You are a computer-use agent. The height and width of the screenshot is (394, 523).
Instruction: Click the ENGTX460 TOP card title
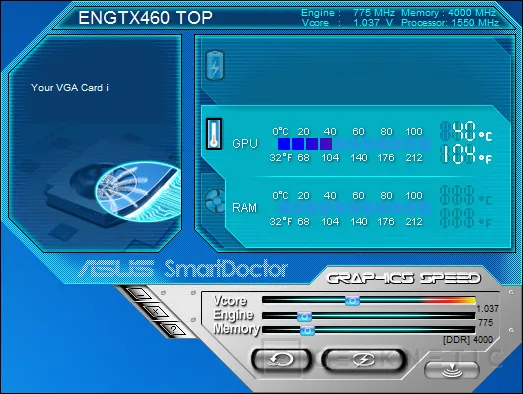(x=145, y=17)
